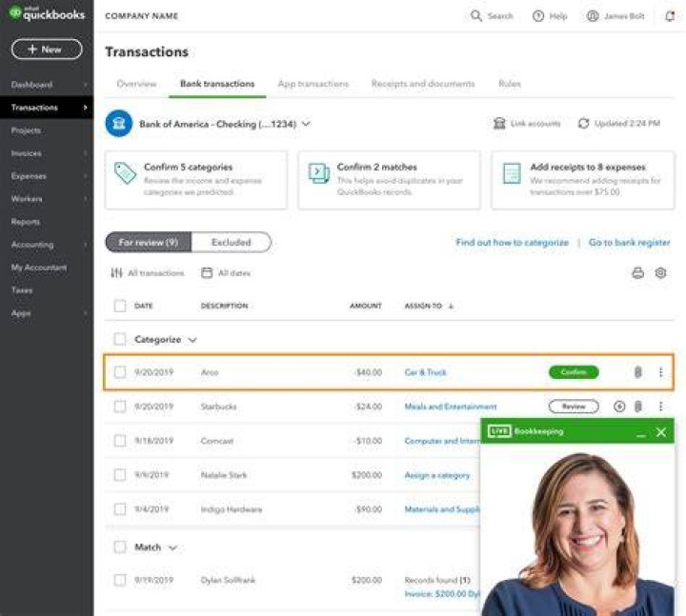
Task: Close the Live Bookkeeping panel
Action: pyautogui.click(x=661, y=432)
